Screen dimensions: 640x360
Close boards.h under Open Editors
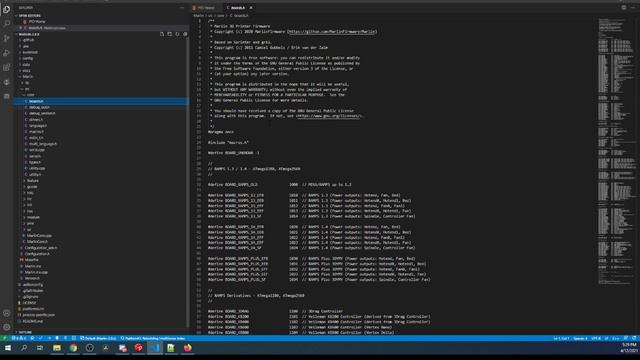pos(21,28)
